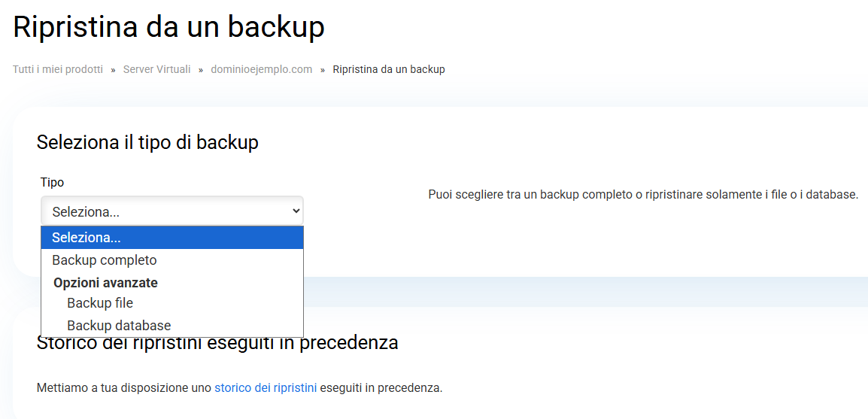Click the "Opzioni avanzate" group header
The image size is (868, 419).
(105, 283)
